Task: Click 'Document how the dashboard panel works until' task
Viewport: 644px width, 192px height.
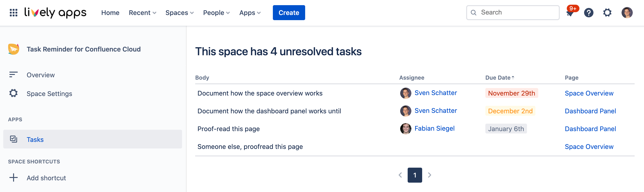Action: 269,111
